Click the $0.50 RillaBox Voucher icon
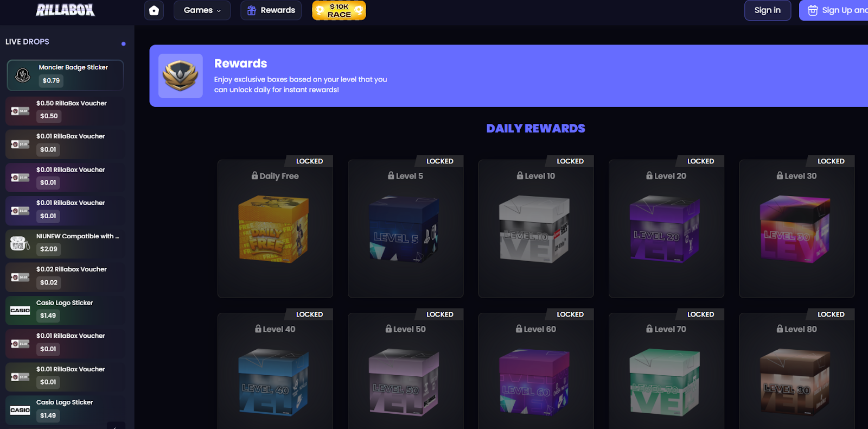868x429 pixels. tap(20, 111)
